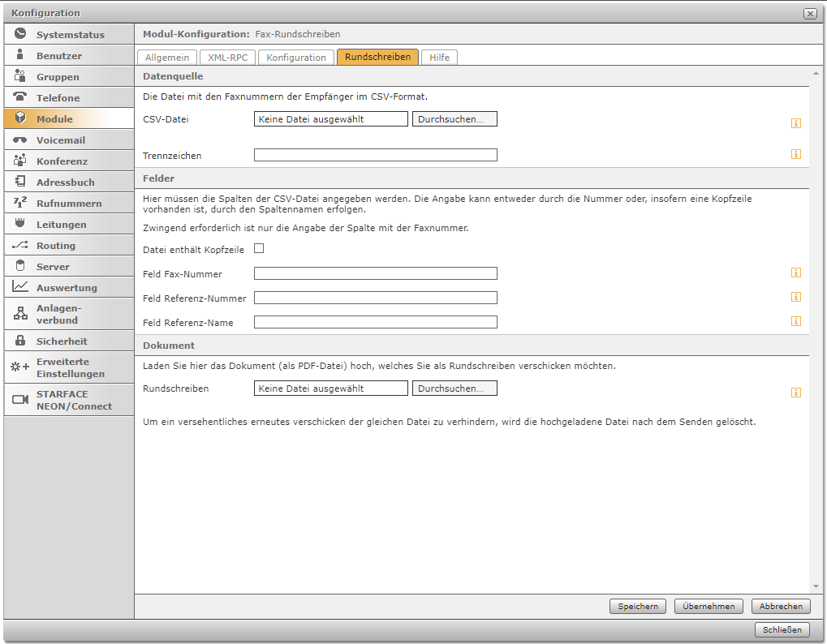The image size is (827, 644).
Task: Open the Hilfe tab
Action: (x=439, y=57)
